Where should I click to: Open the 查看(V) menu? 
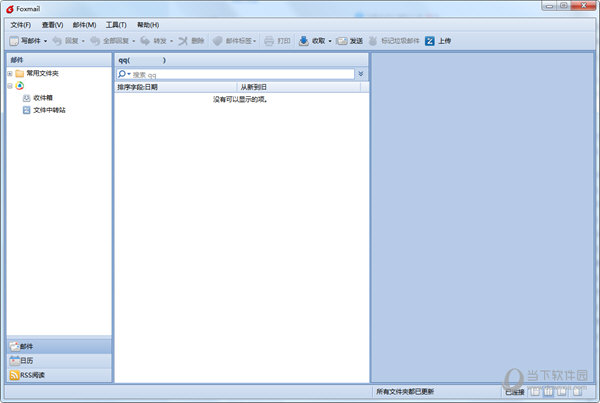coord(52,25)
